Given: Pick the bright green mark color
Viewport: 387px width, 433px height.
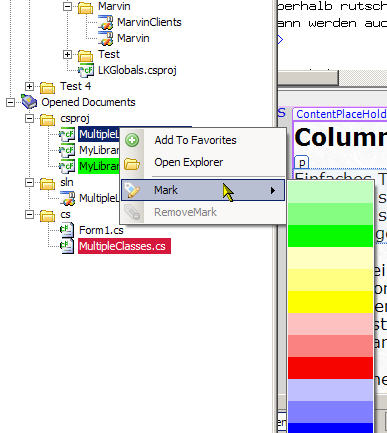Looking at the screenshot, I should [330, 236].
